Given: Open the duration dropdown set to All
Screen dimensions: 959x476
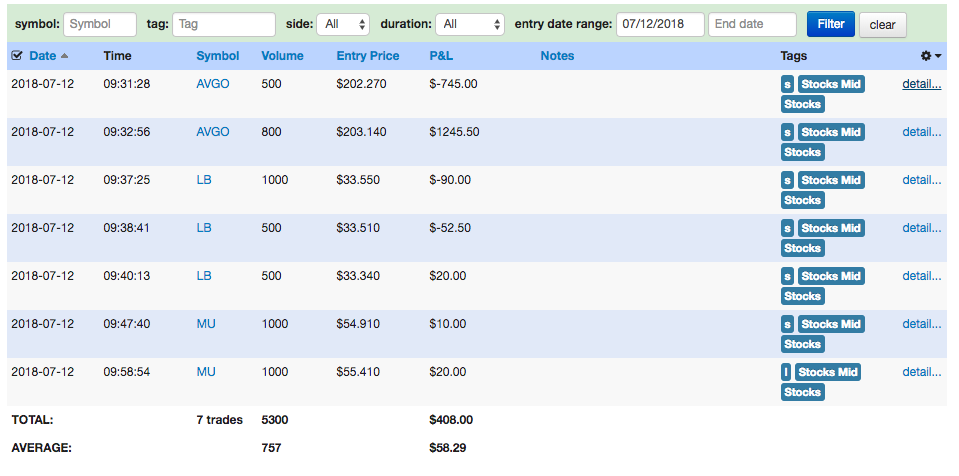Looking at the screenshot, I should pos(470,24).
